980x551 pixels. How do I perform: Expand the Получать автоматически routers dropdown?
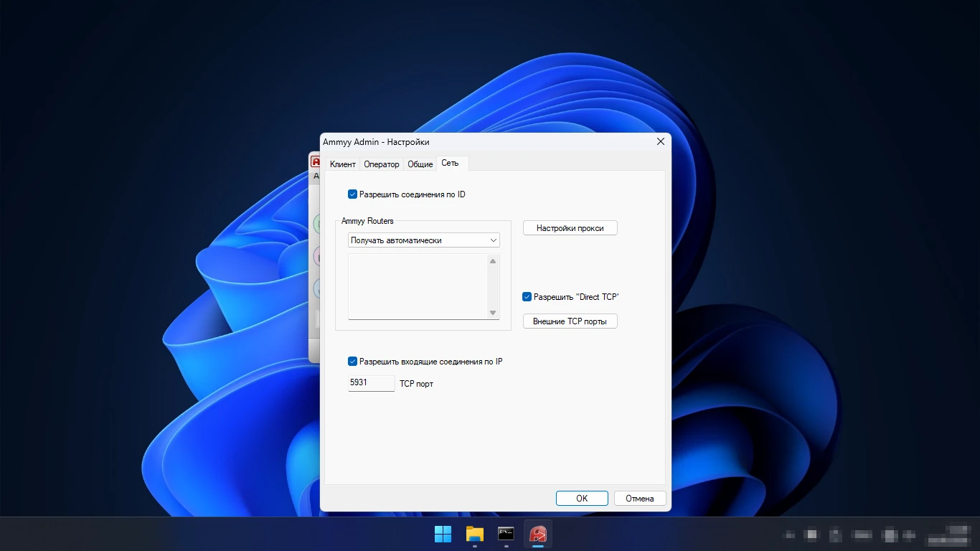click(424, 240)
